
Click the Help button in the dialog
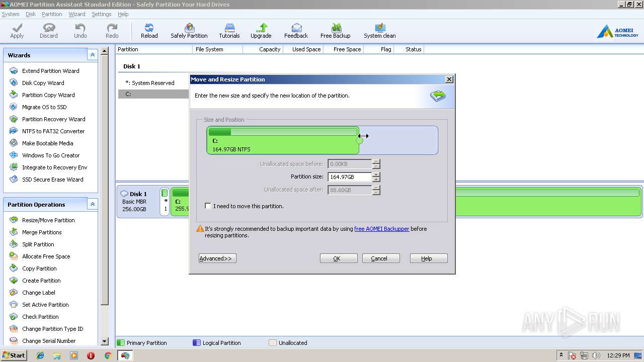click(x=429, y=258)
